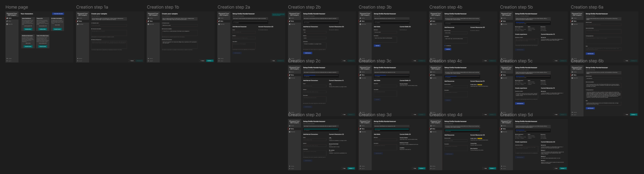Click Log out icon in Creation step 6b
This screenshot has width=644, height=174.
[x=573, y=115]
